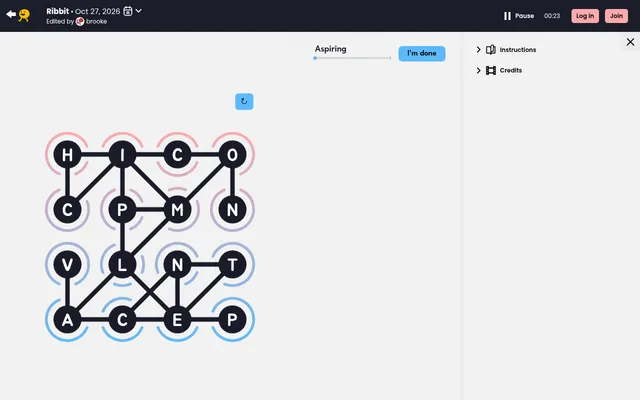The height and width of the screenshot is (400, 640).
Task: Expand the date dropdown chevron
Action: (x=139, y=11)
